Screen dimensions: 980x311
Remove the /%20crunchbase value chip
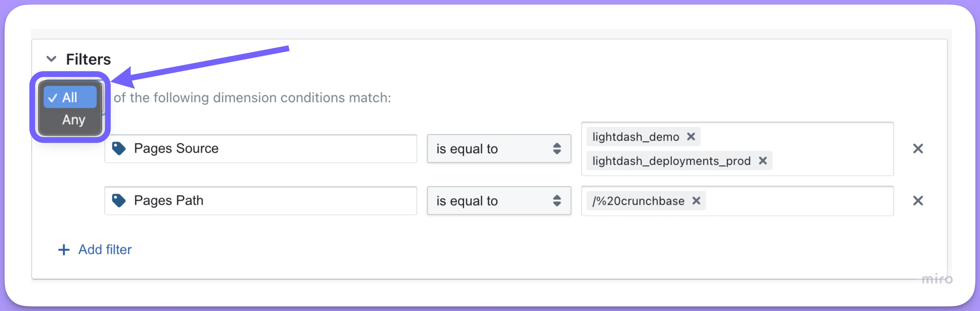696,201
